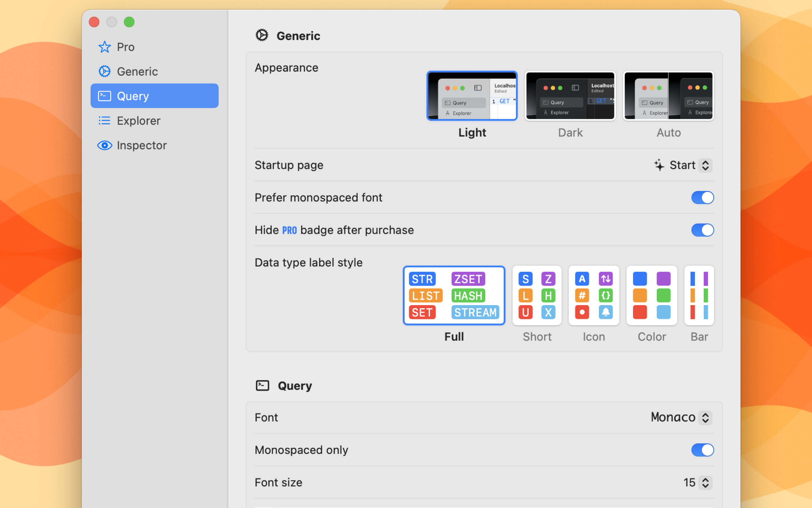Select the Color label style option

point(652,295)
